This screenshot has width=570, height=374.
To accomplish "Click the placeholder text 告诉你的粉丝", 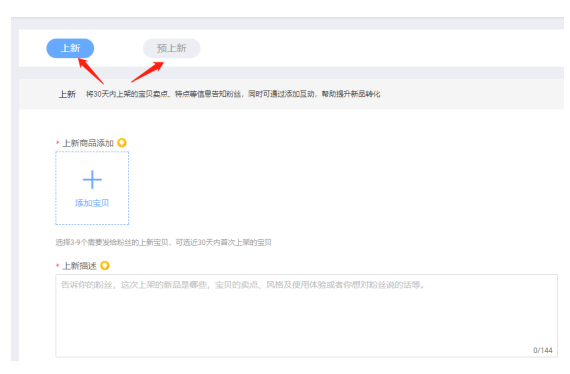I will 243,285.
